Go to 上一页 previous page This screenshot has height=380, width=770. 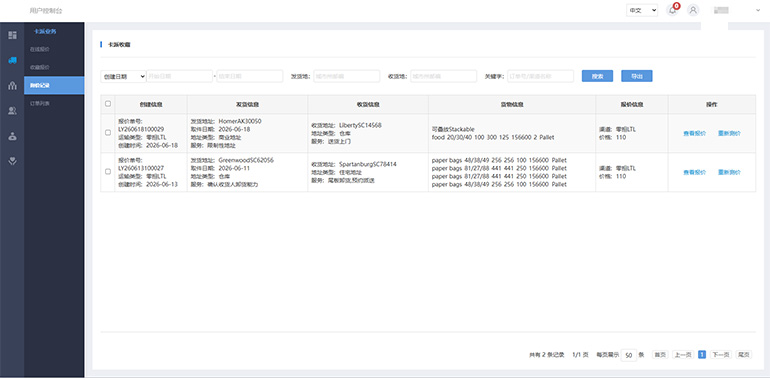pyautogui.click(x=683, y=354)
